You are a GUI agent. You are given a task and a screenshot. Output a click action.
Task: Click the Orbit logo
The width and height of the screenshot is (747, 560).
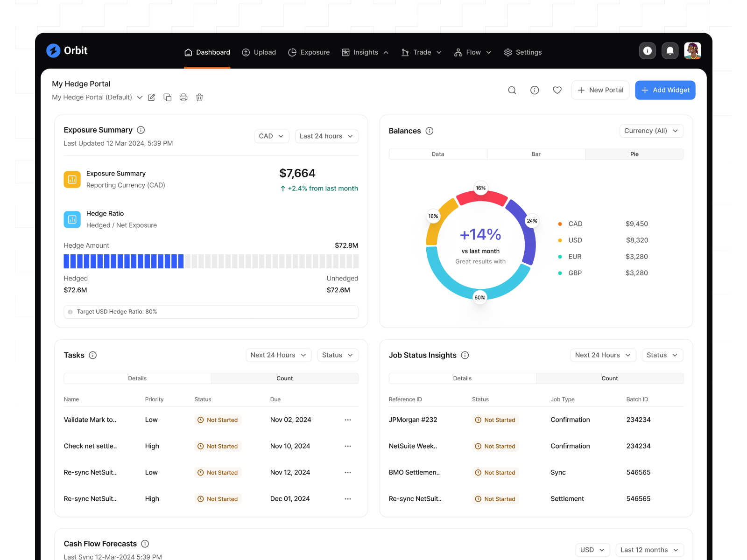[66, 50]
